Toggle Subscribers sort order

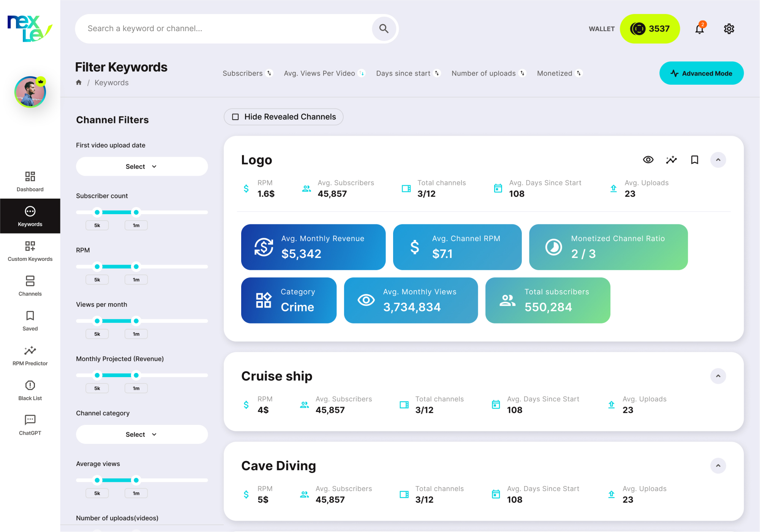coord(269,73)
